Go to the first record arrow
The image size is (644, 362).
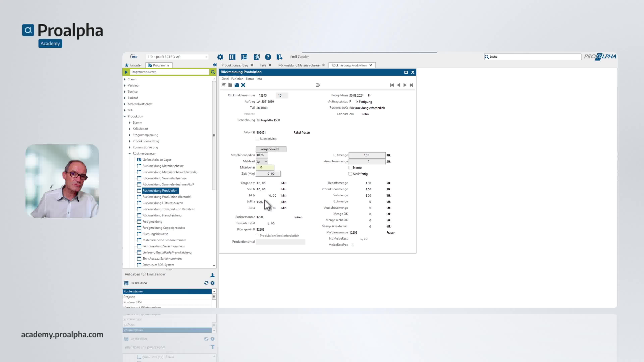pos(392,85)
